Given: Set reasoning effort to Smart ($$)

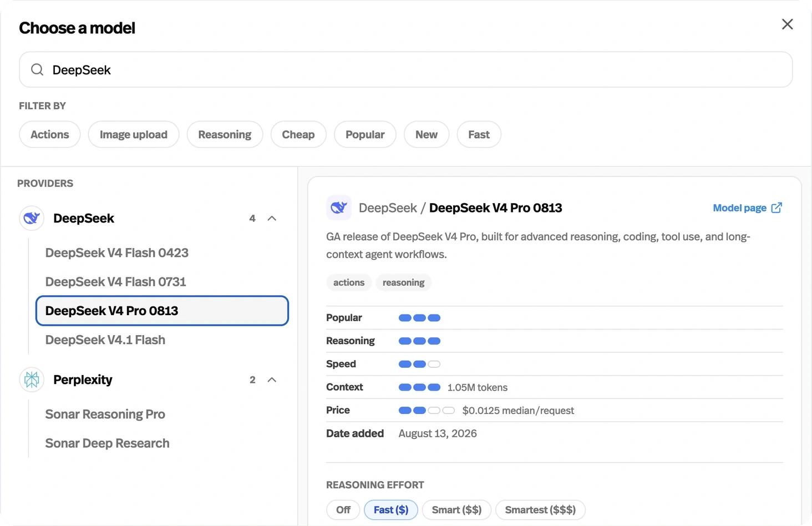Looking at the screenshot, I should [x=456, y=510].
